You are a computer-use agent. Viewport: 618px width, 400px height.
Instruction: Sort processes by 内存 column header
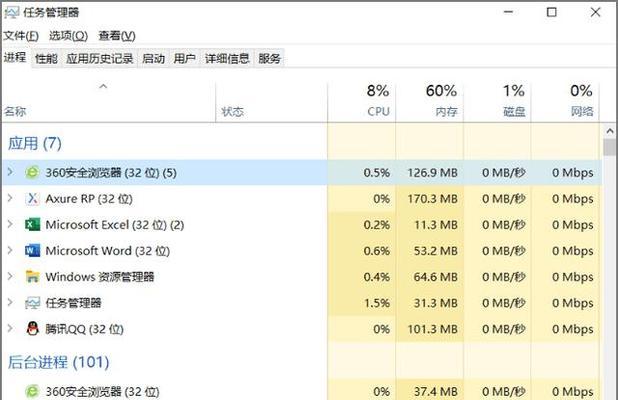tap(445, 101)
